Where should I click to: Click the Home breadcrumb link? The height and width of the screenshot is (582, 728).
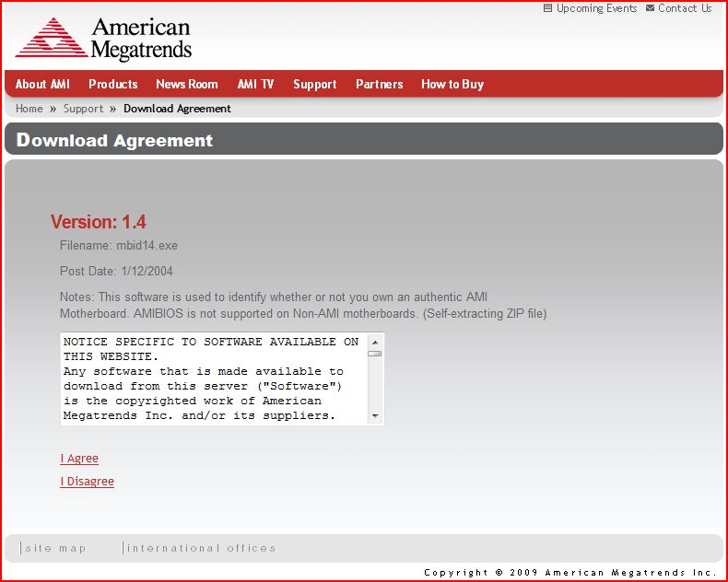(x=29, y=109)
